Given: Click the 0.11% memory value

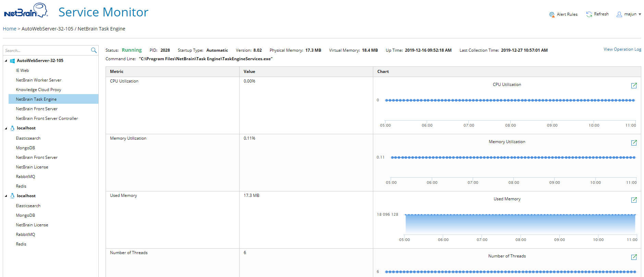Looking at the screenshot, I should (250, 138).
